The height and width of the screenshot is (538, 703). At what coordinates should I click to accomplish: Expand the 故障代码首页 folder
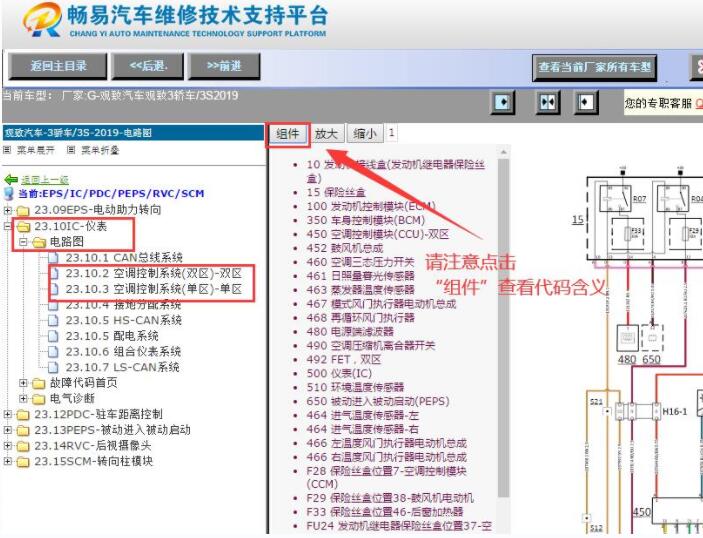pyautogui.click(x=23, y=383)
